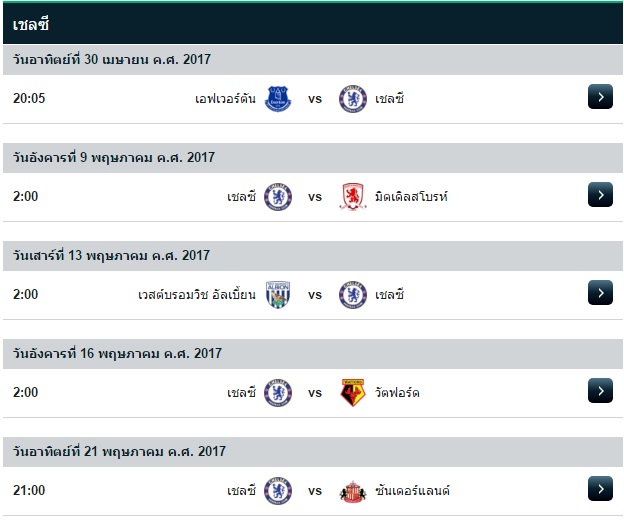This screenshot has width=624, height=520.
Task: Click Chelsea crest in the Middlesbrough match
Action: pos(277,196)
